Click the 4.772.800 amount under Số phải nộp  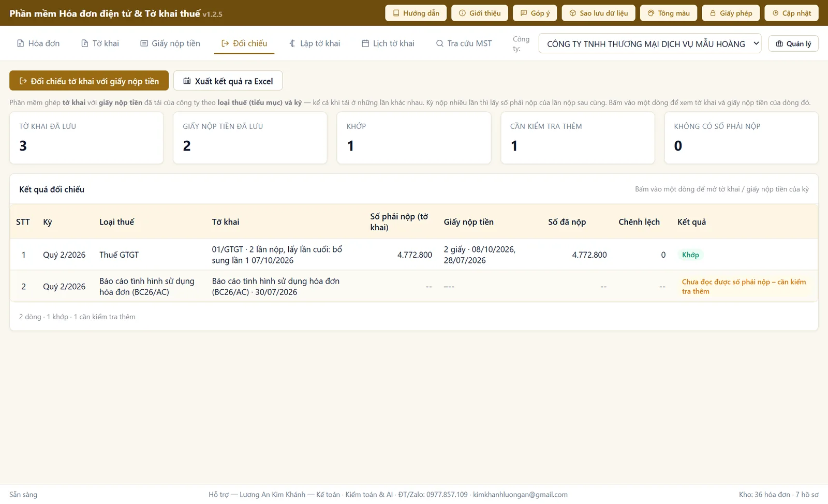(x=415, y=255)
